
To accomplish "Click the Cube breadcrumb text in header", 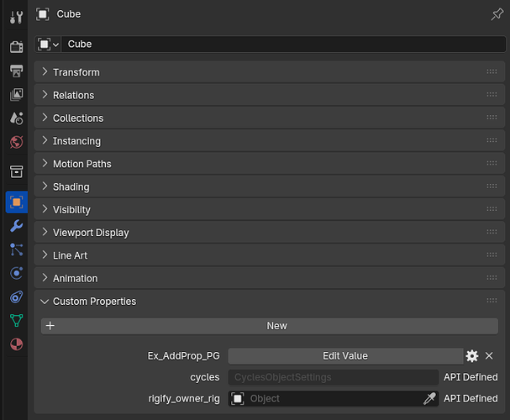I will click(x=69, y=14).
